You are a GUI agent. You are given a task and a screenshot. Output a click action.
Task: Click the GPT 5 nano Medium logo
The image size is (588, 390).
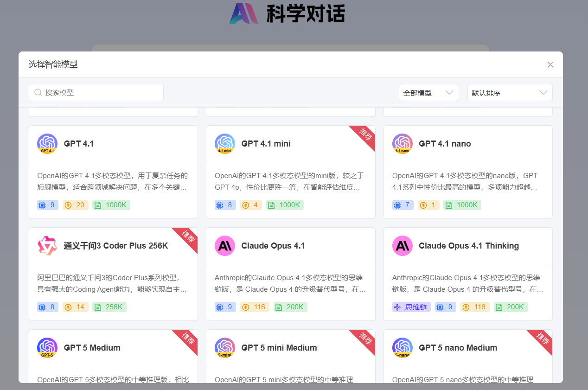click(403, 348)
